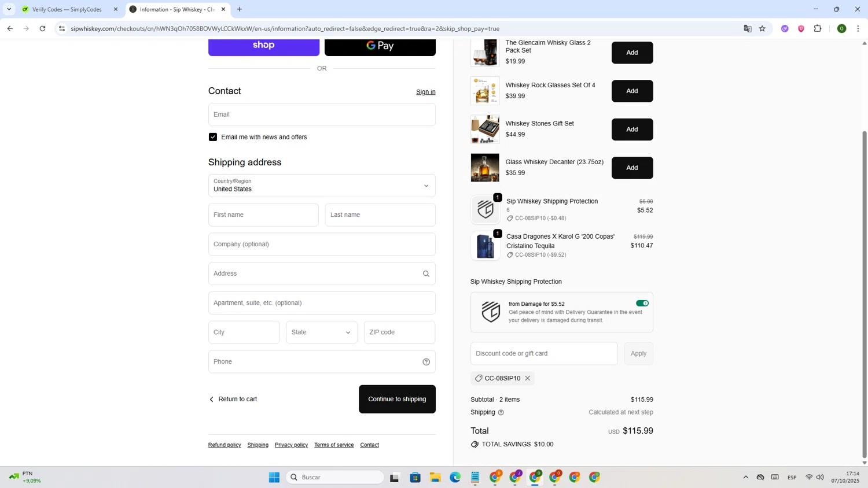Open the Privacy policy link

point(291,445)
